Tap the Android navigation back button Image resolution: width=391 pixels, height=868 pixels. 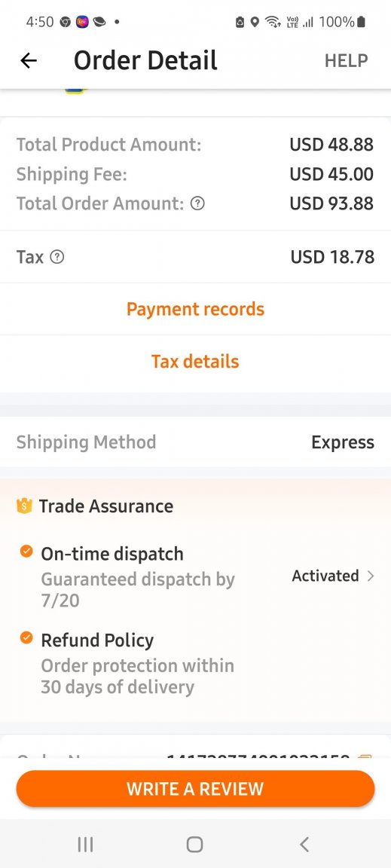[304, 844]
